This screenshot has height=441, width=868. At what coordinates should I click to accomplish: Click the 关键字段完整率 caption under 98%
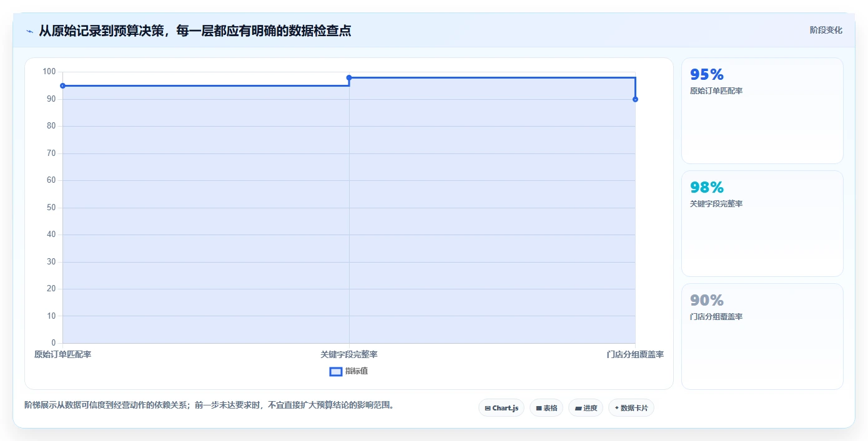click(716, 204)
